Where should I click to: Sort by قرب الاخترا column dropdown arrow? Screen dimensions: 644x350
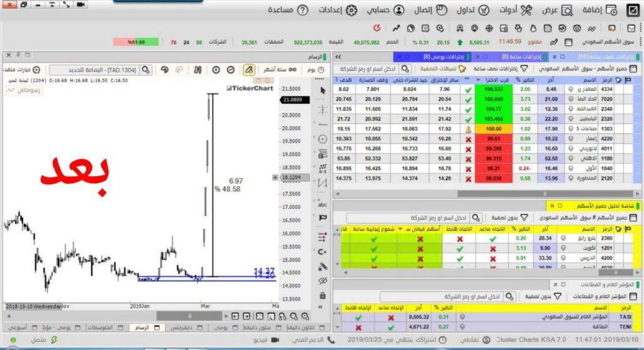(x=478, y=80)
